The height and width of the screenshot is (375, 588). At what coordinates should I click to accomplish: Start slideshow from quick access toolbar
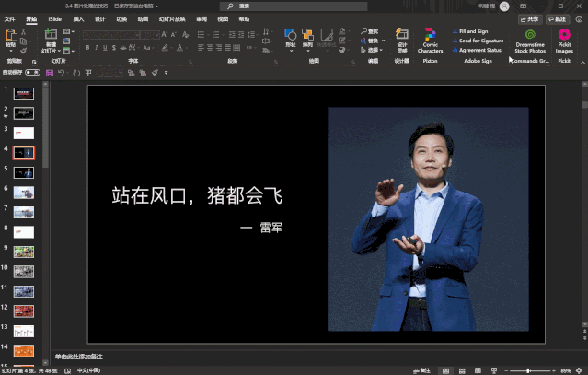click(x=88, y=73)
